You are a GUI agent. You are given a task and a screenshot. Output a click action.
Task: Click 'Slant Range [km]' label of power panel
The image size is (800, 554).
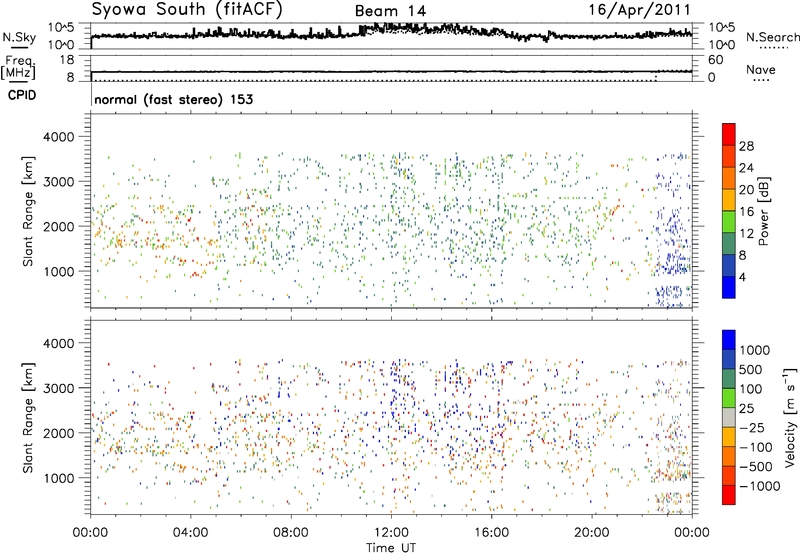point(28,211)
